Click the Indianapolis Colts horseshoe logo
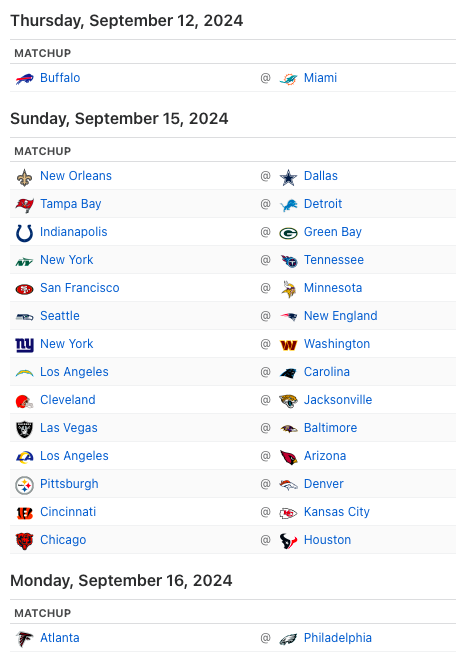The image size is (456, 664). (x=24, y=232)
